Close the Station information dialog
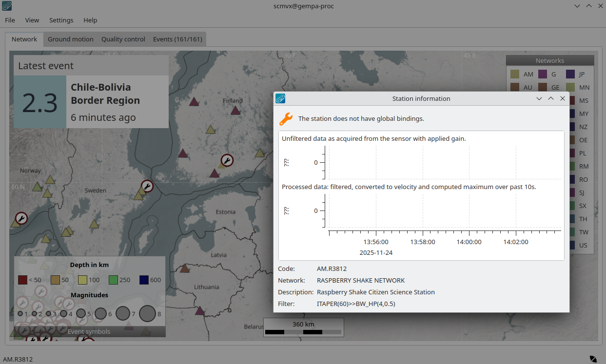 tap(562, 98)
